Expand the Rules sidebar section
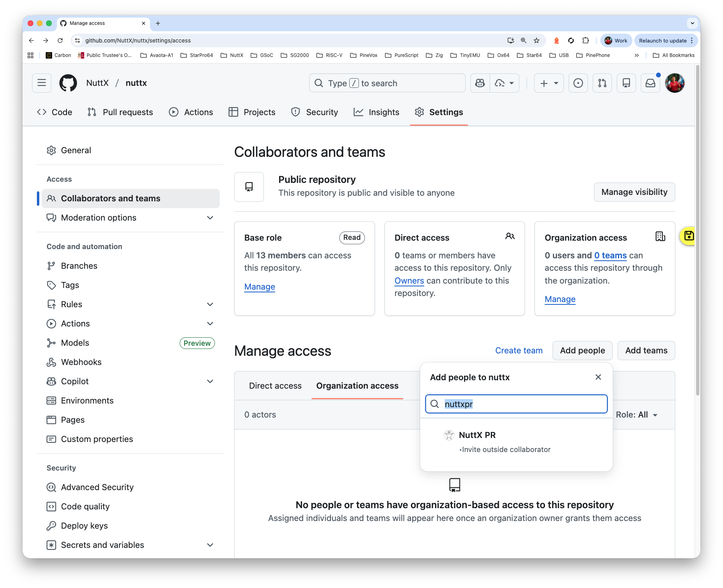The width and height of the screenshot is (723, 588). point(210,304)
